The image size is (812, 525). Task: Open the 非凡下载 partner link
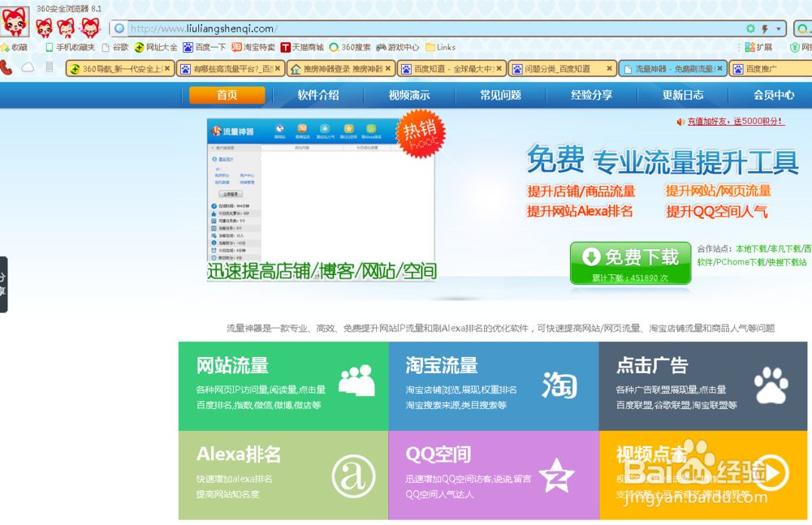click(x=785, y=249)
